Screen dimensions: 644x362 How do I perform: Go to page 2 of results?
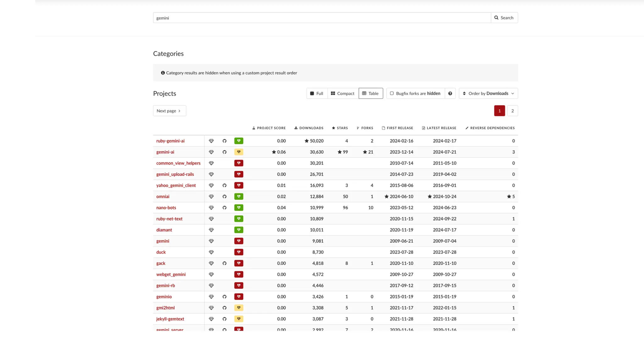coord(512,111)
